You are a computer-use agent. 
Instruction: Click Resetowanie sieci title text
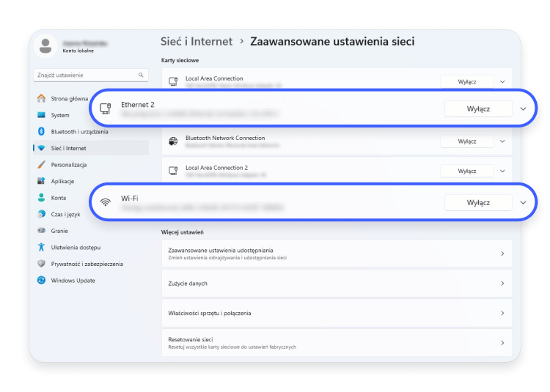click(x=191, y=339)
